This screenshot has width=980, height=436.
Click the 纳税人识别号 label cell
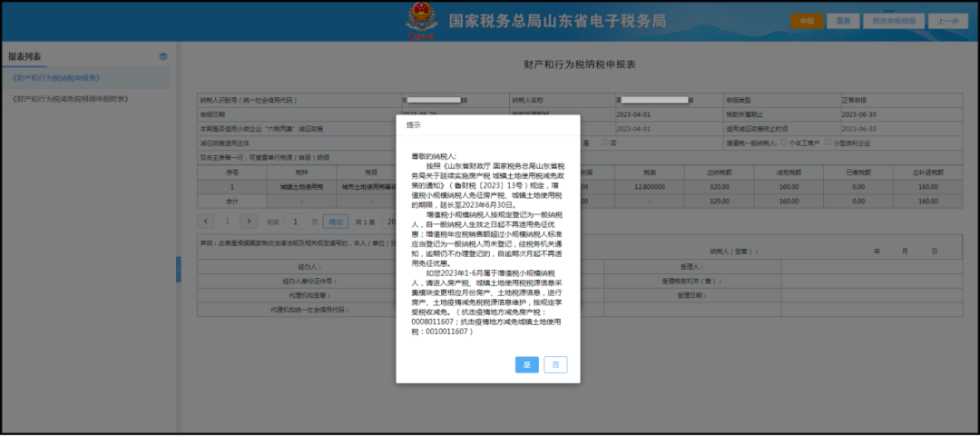tap(299, 100)
